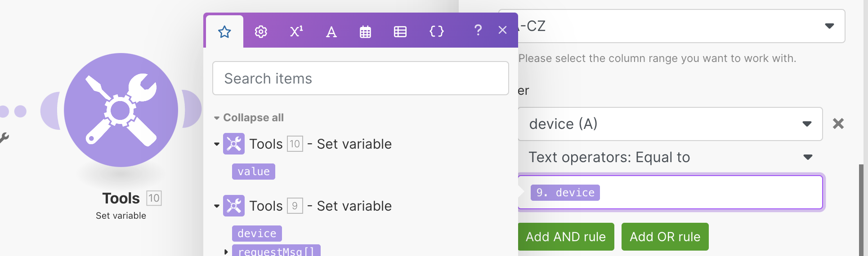Insert the device variable from Tools 9
The width and height of the screenshot is (868, 256).
coord(257,234)
